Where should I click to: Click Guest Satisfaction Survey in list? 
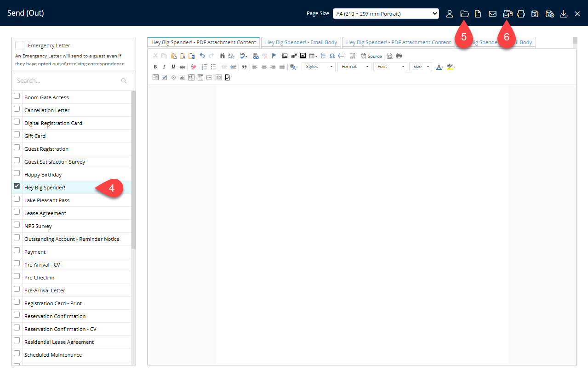tap(55, 162)
